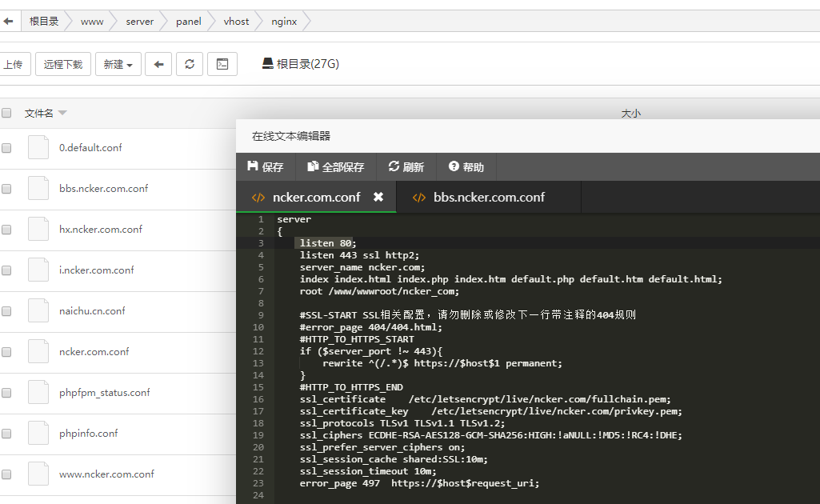The image size is (820, 504).
Task: Click line number 16 in editor gutter
Action: (259, 399)
